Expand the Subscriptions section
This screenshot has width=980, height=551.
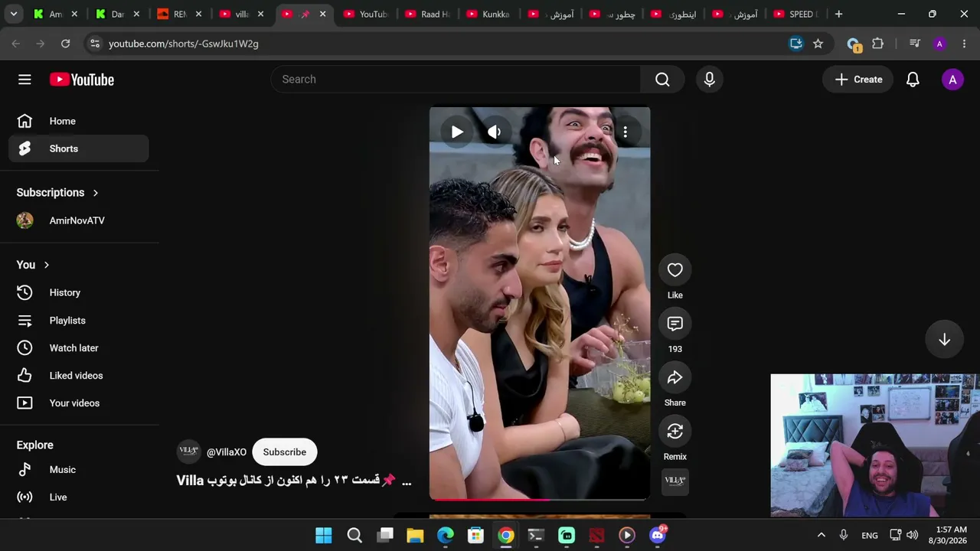pyautogui.click(x=57, y=193)
